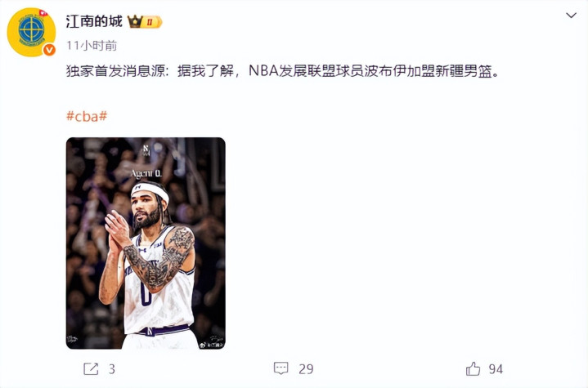588x388 pixels.
Task: Open the 江南的城 profile avatar
Action: (x=31, y=32)
